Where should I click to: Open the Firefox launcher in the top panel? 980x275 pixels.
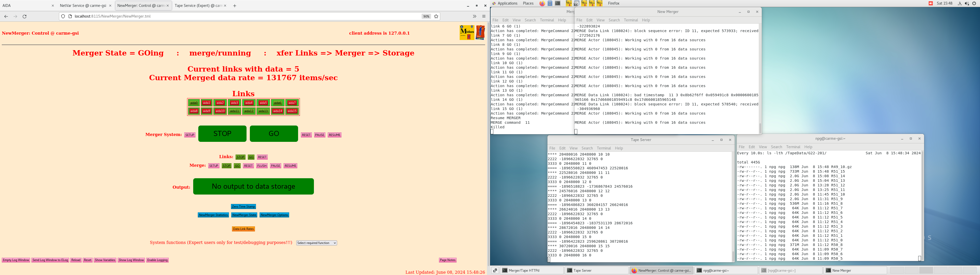(542, 3)
